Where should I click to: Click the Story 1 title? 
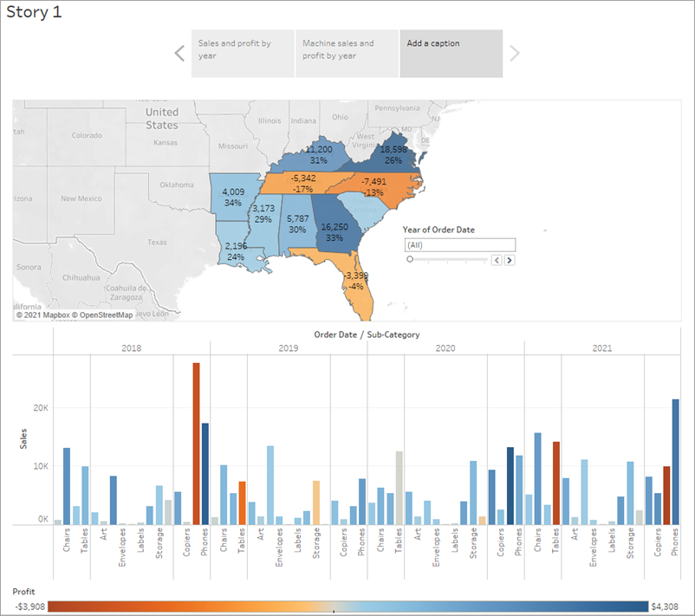point(35,12)
